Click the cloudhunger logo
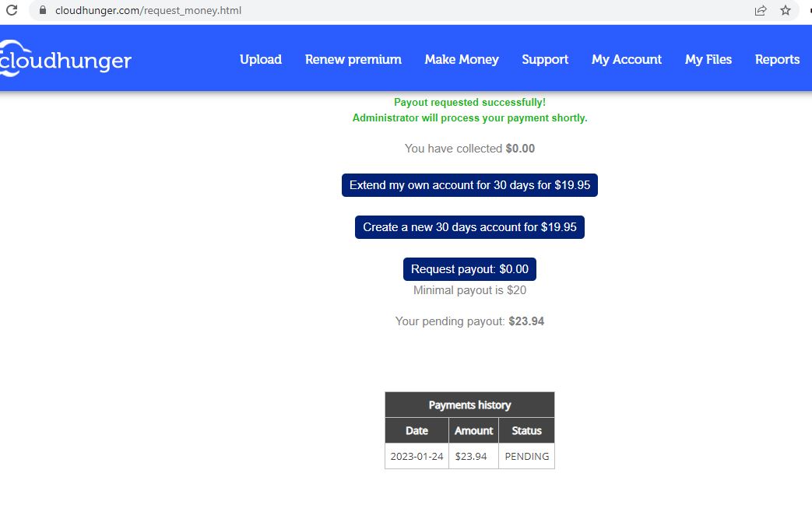The height and width of the screenshot is (526, 812). [x=65, y=59]
